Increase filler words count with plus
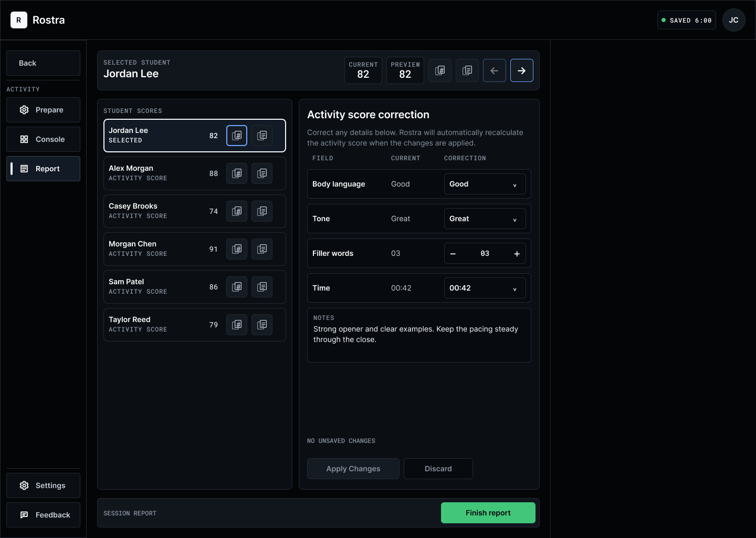 517,254
